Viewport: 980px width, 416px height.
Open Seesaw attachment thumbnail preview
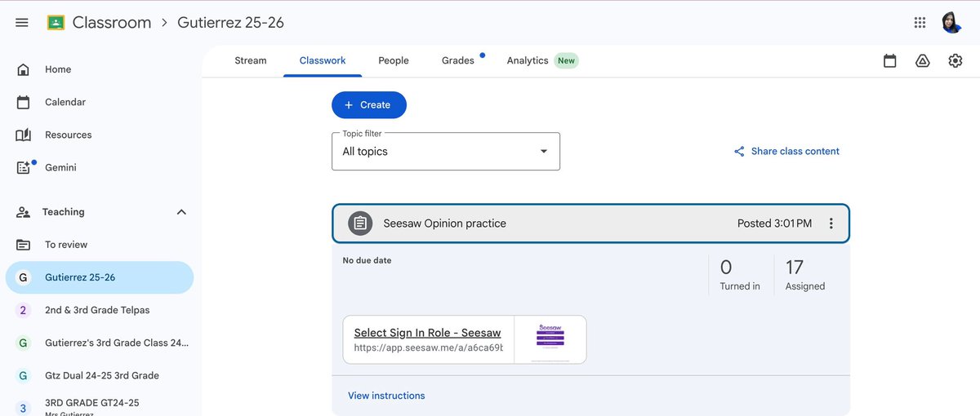[550, 339]
